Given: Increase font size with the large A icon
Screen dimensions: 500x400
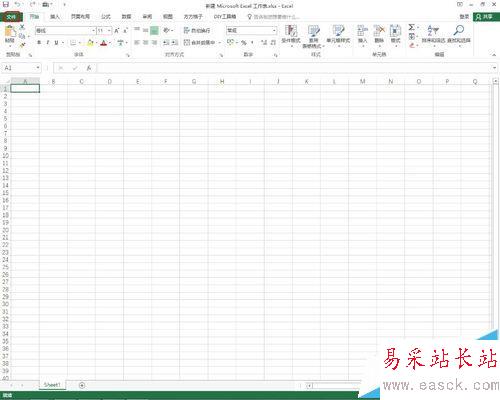Looking at the screenshot, I should pyautogui.click(x=117, y=31).
